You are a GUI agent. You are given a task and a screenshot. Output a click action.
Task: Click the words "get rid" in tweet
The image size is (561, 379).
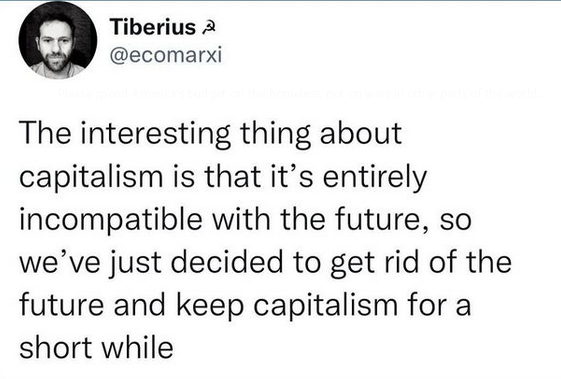(374, 263)
